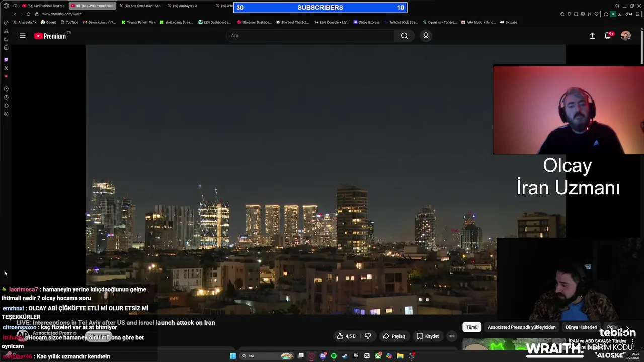
Task: Start voice search with microphone icon
Action: click(426, 36)
